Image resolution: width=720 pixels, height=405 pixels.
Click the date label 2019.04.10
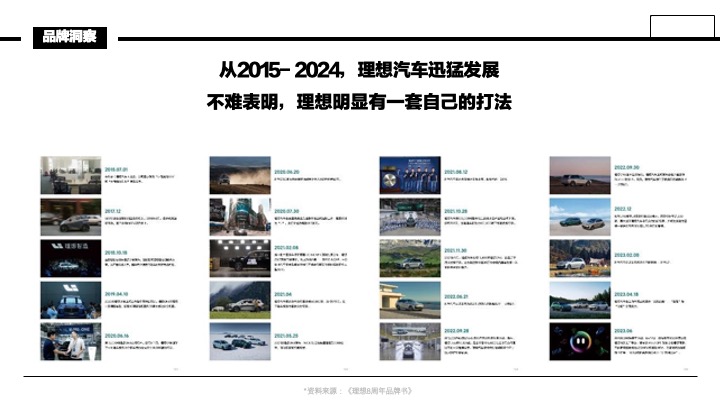click(x=117, y=294)
